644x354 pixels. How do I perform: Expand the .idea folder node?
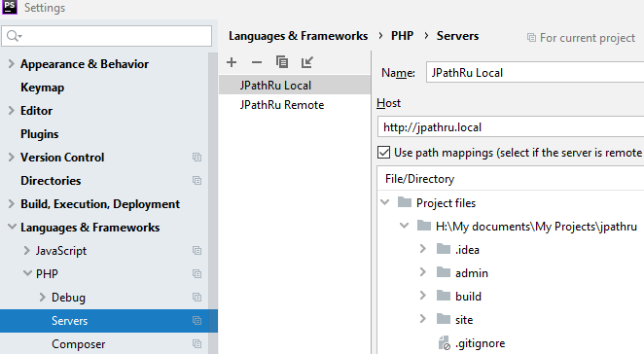click(x=422, y=249)
